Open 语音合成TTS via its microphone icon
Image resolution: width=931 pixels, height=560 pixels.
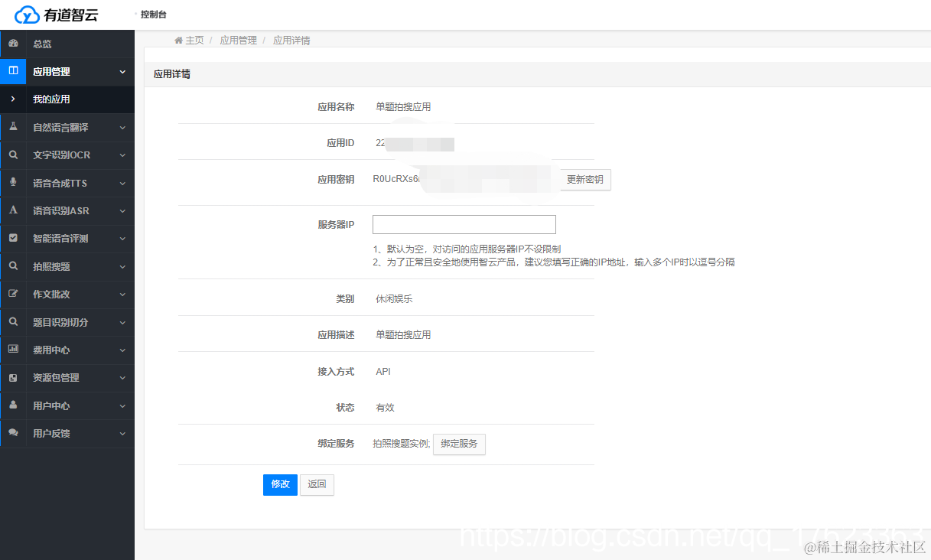12,183
